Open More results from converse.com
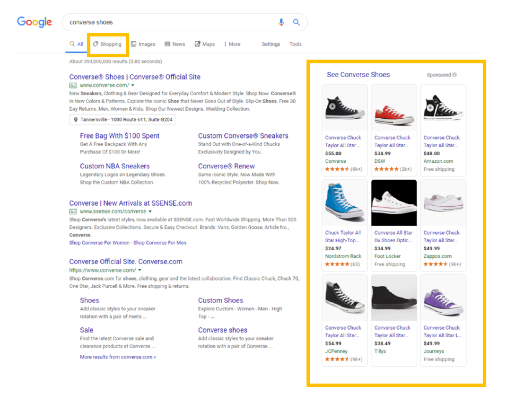Screen dimensions: 532x404 (x=118, y=357)
